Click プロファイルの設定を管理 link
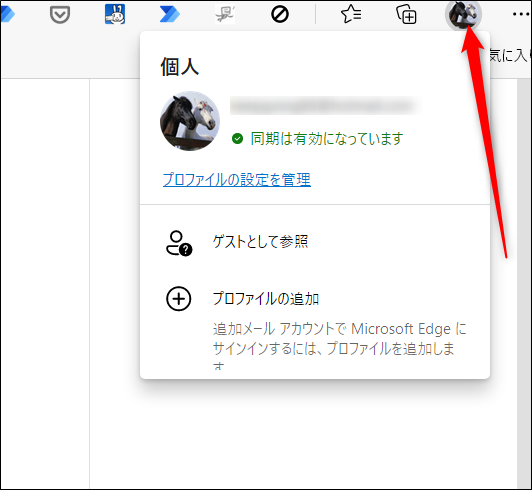Viewport: 532px width, 490px height. point(237,180)
